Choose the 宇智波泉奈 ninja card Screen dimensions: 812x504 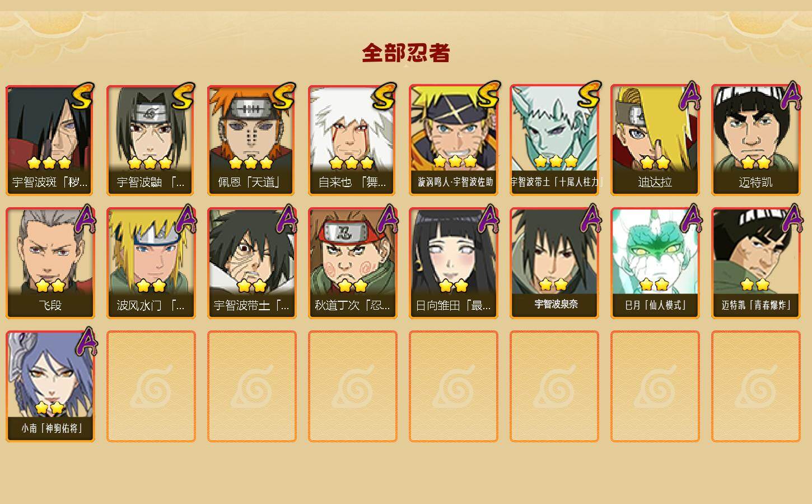tap(554, 263)
